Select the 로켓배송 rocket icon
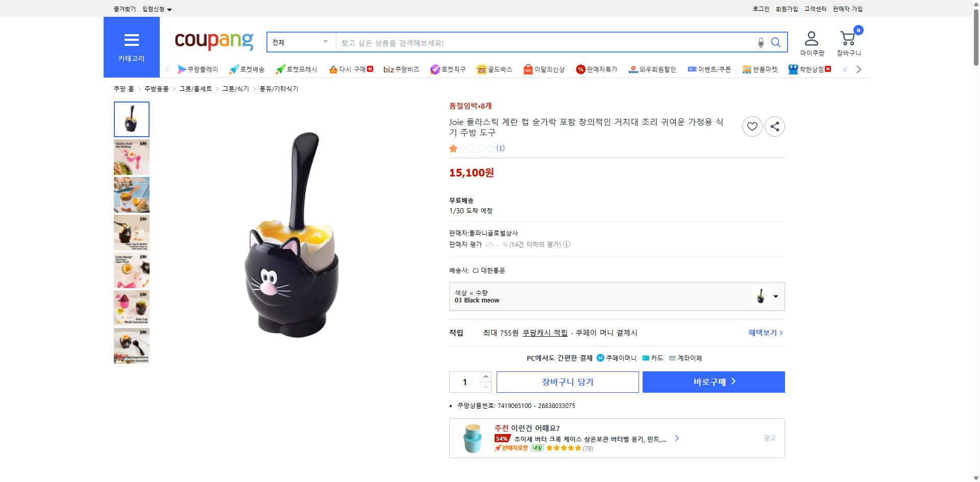 point(234,69)
